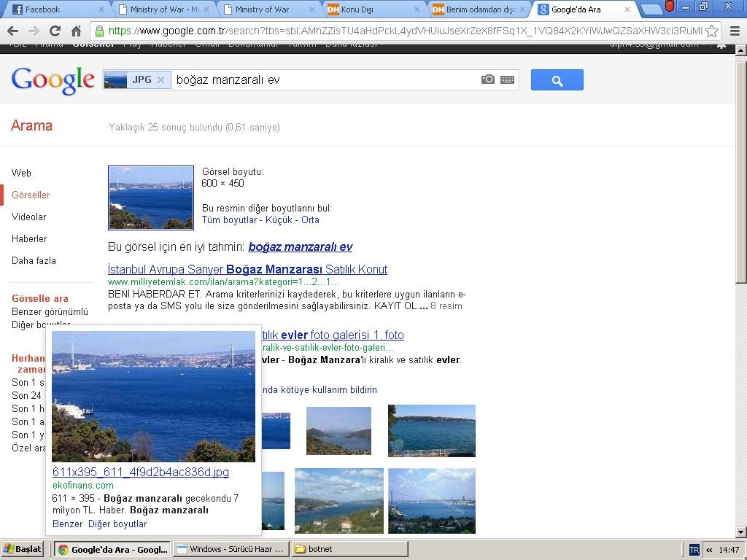Open search by image camera icon
747x560 pixels.
(488, 79)
